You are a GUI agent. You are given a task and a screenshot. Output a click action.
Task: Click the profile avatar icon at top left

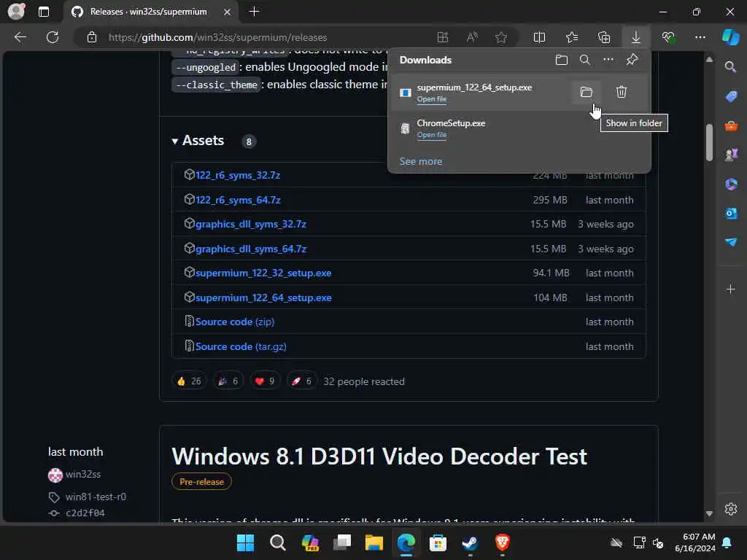[16, 12]
